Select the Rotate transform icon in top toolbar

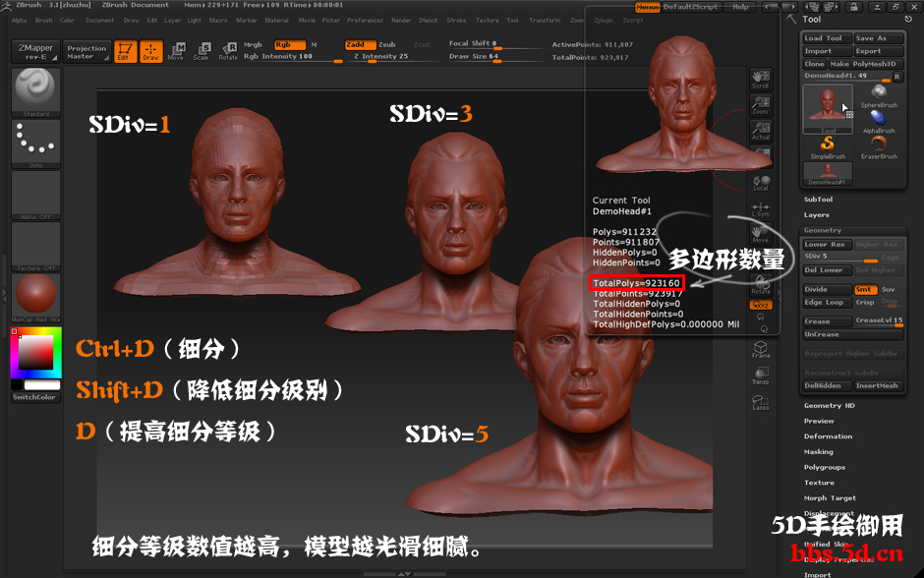(228, 51)
